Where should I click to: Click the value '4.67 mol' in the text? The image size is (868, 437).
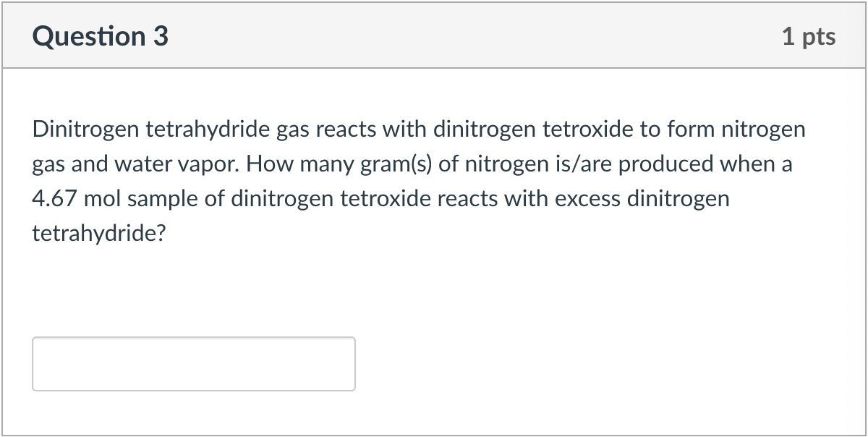pyautogui.click(x=75, y=198)
